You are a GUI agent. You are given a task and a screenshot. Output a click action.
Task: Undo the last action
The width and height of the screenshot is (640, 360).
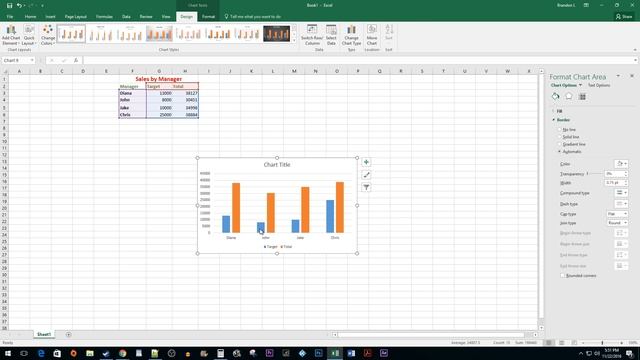tap(19, 5)
